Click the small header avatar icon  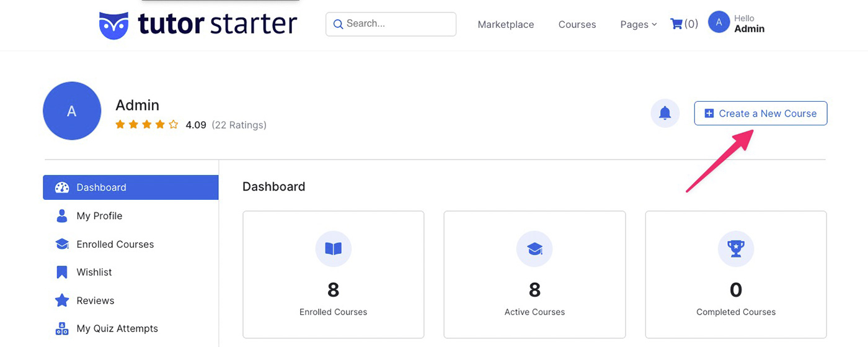(719, 23)
